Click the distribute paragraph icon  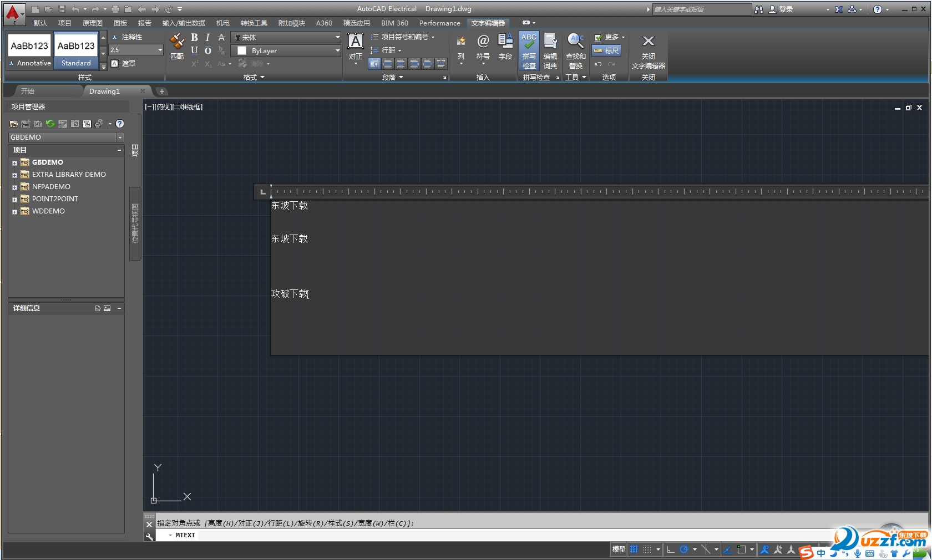pos(441,64)
